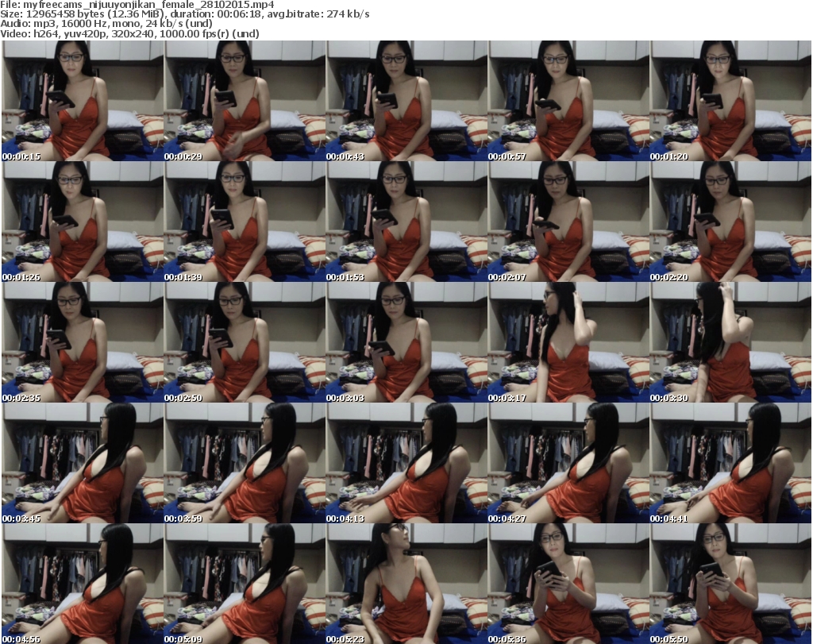Click the 'Size: 12965458 bytes' info line
Image resolution: width=813 pixels, height=644 pixels.
(x=184, y=14)
